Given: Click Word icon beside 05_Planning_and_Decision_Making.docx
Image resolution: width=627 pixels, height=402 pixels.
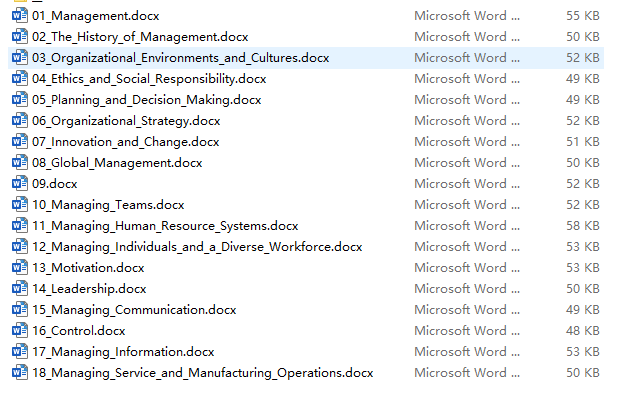Looking at the screenshot, I should [x=20, y=100].
